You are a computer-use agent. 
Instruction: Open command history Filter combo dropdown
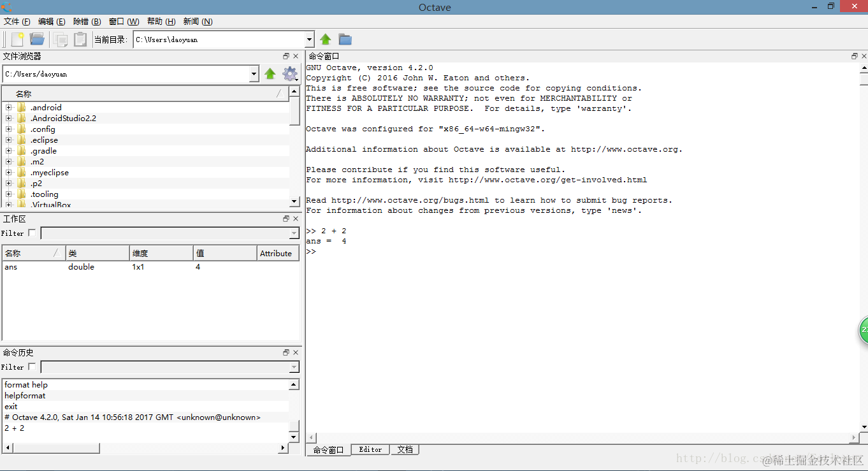294,367
